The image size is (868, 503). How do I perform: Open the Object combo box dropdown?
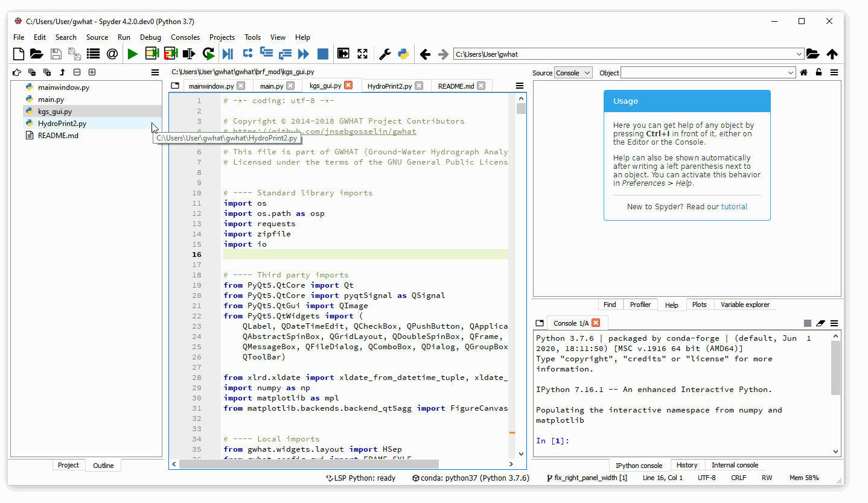[x=791, y=73]
